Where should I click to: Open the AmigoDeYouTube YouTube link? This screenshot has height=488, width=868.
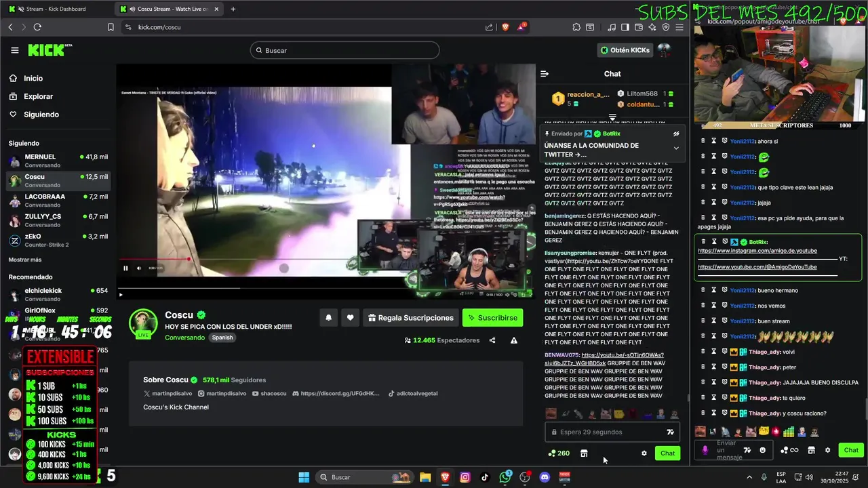757,267
